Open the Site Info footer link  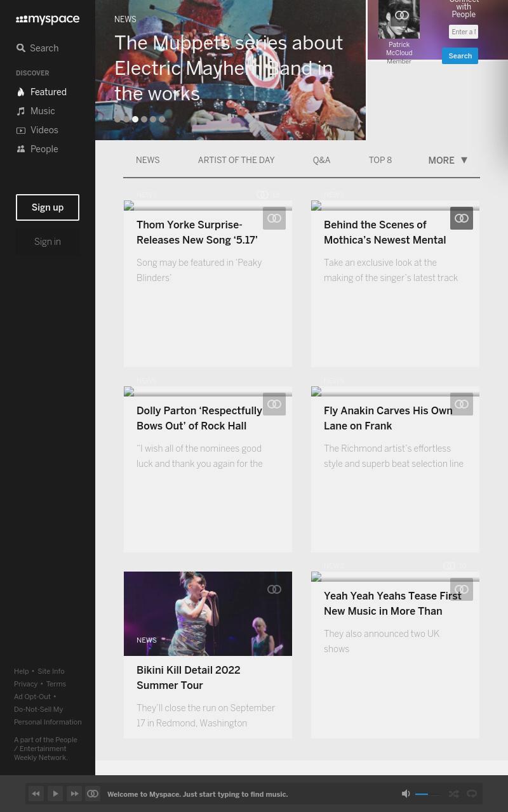51,671
